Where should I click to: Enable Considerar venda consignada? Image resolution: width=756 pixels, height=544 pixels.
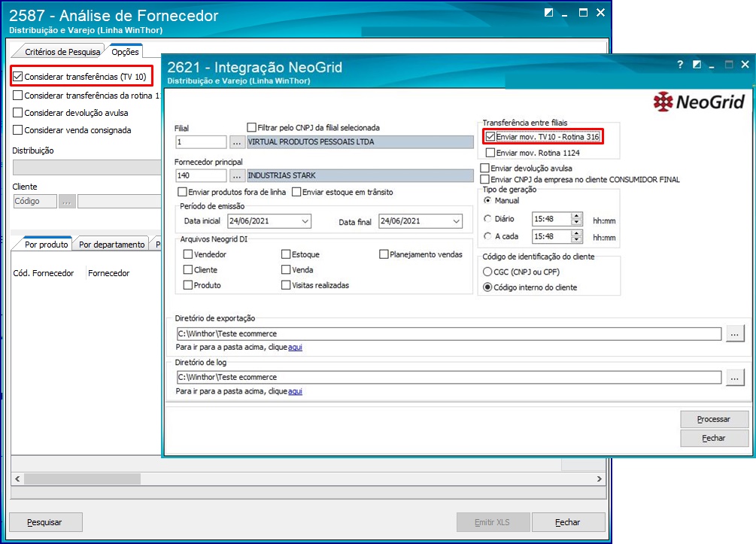pyautogui.click(x=18, y=130)
